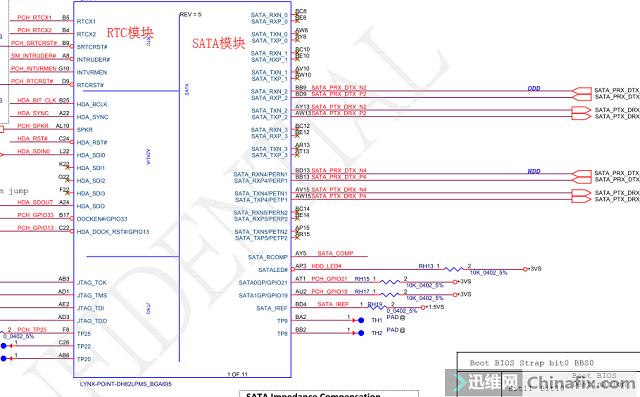Click the SATA_RXN_0 pin name
Viewport: 640px width, 397px height.
pos(269,15)
